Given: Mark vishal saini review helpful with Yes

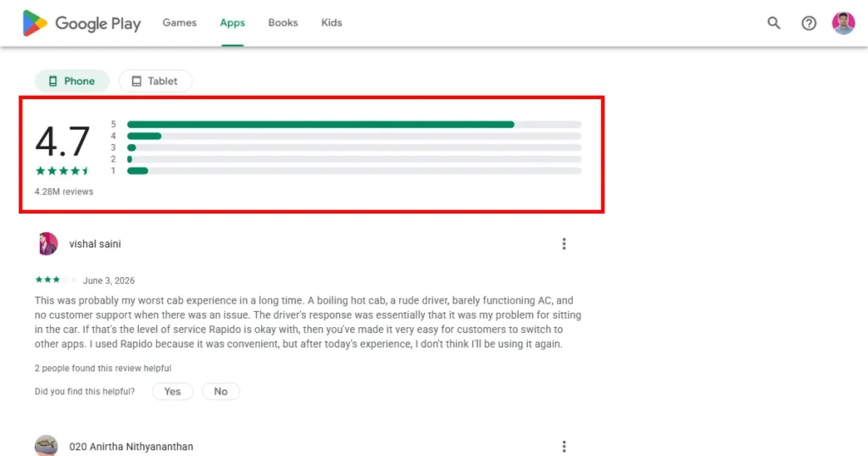Looking at the screenshot, I should (x=172, y=392).
